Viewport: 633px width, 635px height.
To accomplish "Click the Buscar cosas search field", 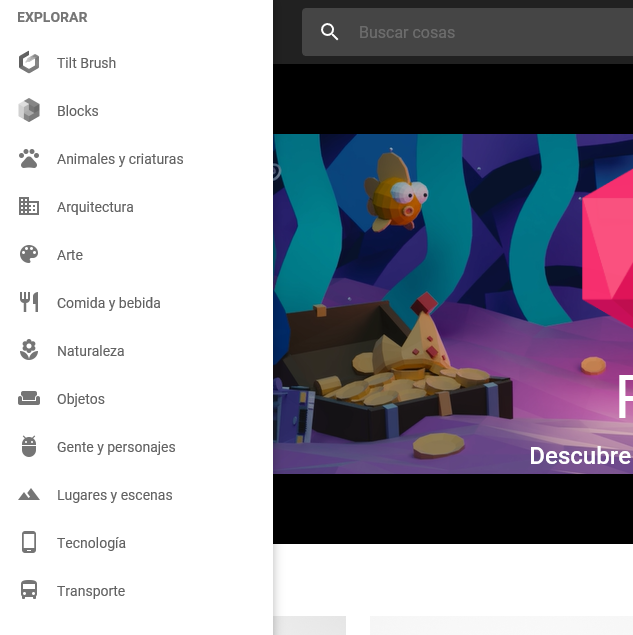I will (480, 33).
